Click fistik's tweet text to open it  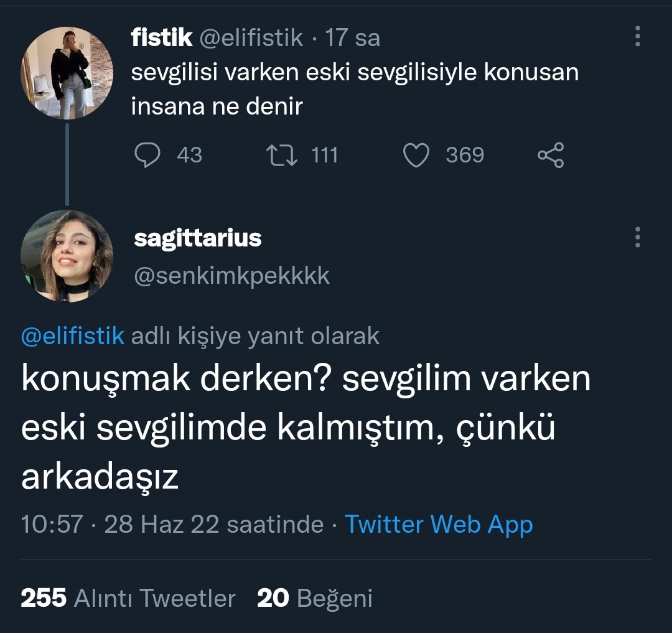[x=355, y=89]
